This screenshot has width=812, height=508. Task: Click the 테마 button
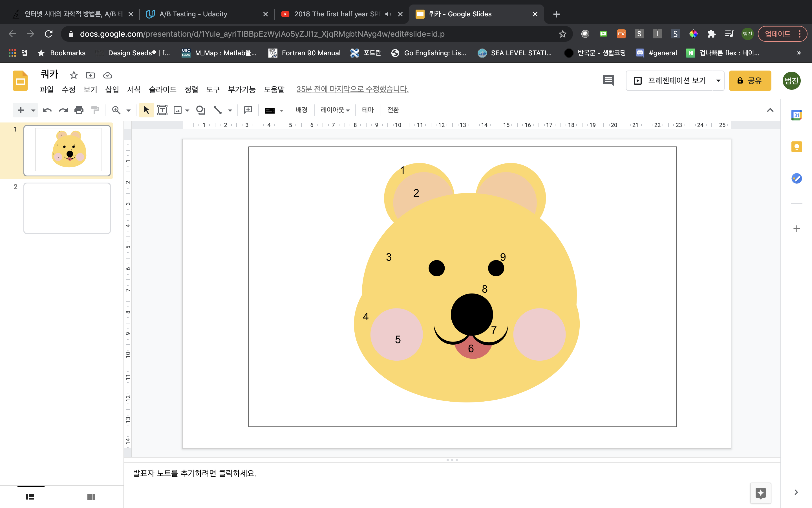[x=368, y=110]
